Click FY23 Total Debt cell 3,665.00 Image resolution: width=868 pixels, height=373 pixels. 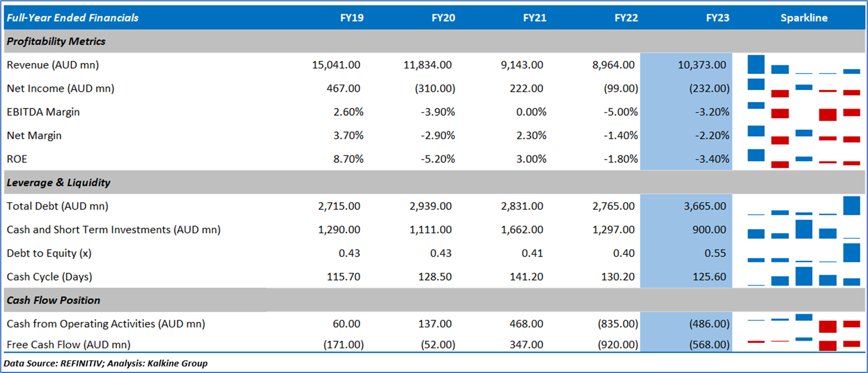[704, 206]
